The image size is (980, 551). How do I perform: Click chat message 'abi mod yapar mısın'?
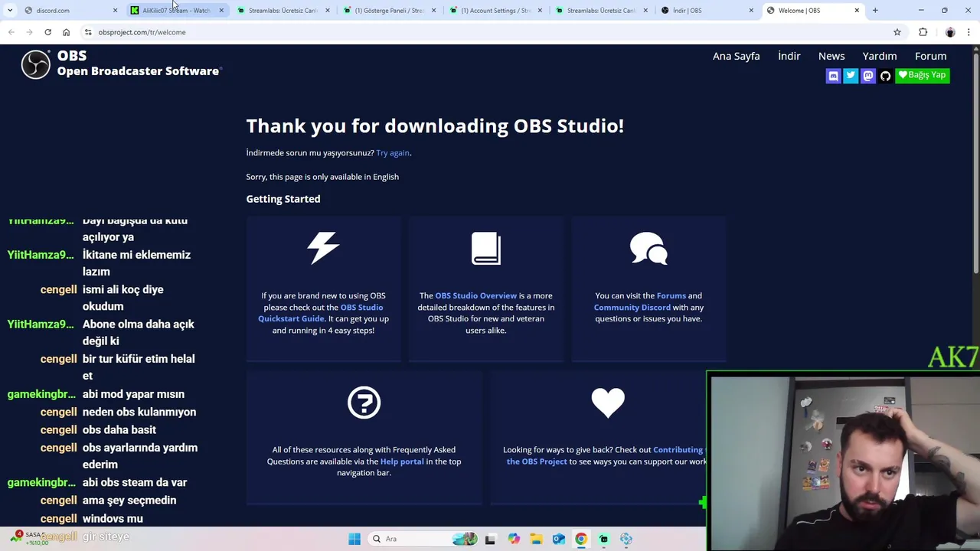[x=133, y=394]
